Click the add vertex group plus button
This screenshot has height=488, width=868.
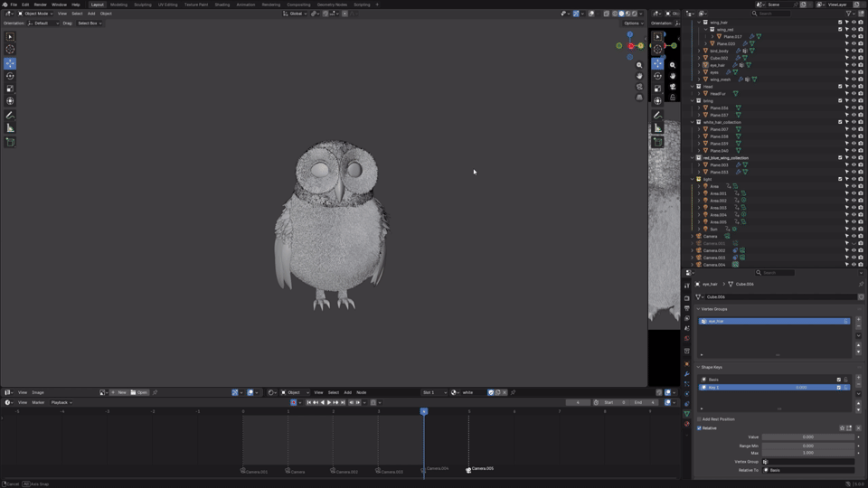(859, 319)
